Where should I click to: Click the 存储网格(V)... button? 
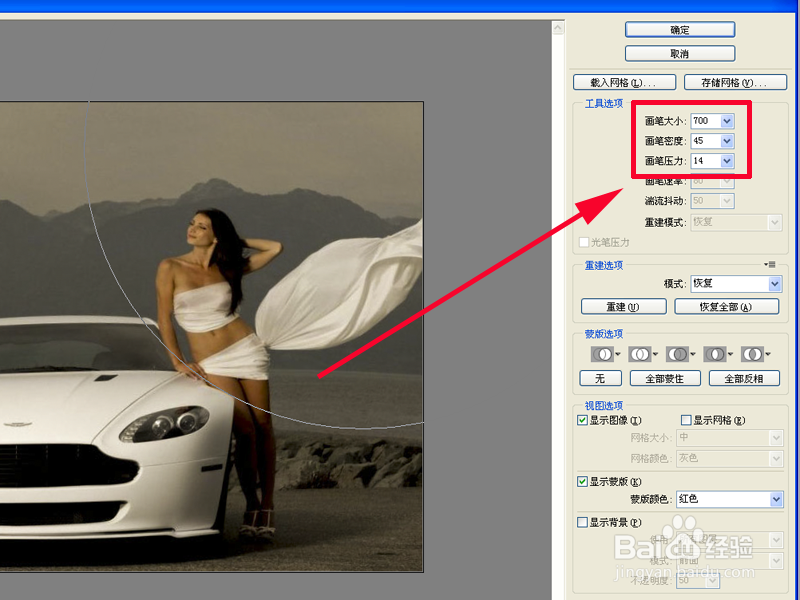pos(735,82)
